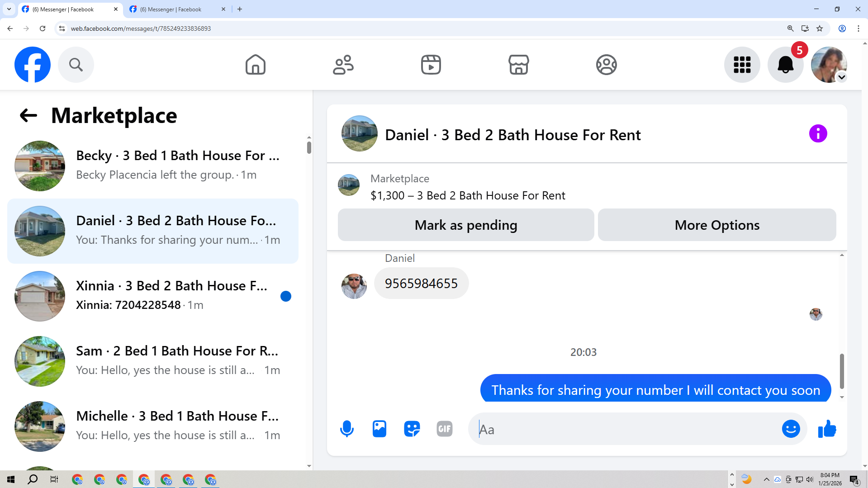
Task: Open the Video reels icon
Action: tap(431, 65)
